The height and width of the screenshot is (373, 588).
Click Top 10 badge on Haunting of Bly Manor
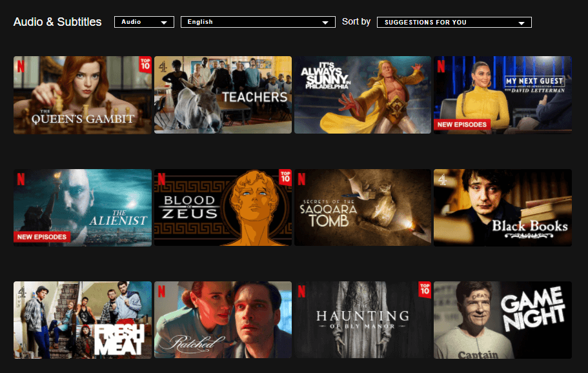pos(425,289)
